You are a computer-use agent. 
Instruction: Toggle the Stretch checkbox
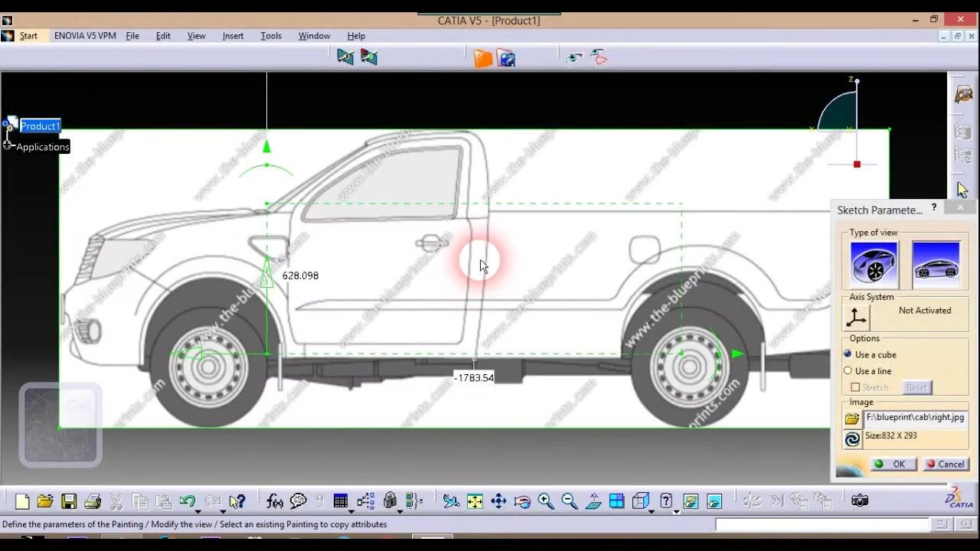click(x=855, y=388)
